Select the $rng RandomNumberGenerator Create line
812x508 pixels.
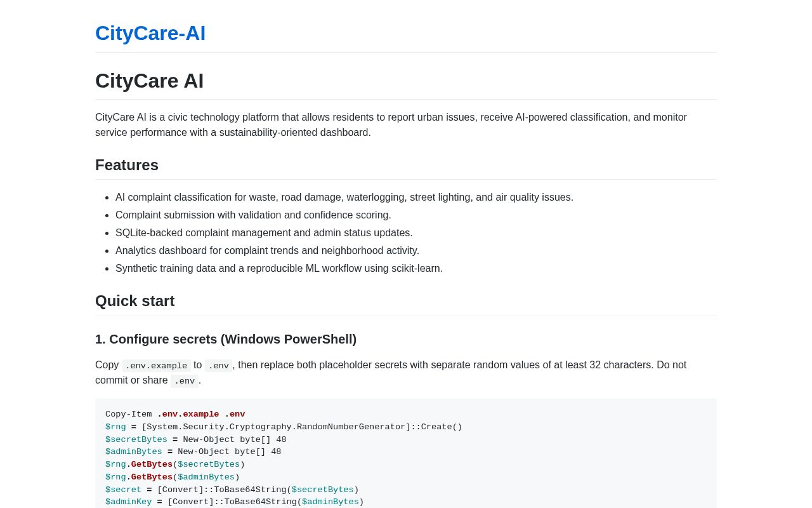click(x=284, y=427)
